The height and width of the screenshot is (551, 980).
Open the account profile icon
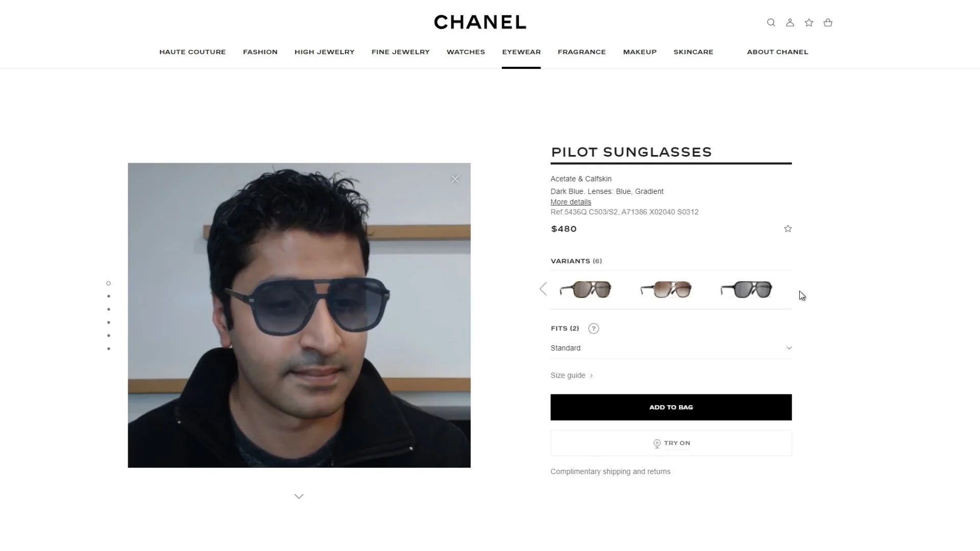click(790, 22)
